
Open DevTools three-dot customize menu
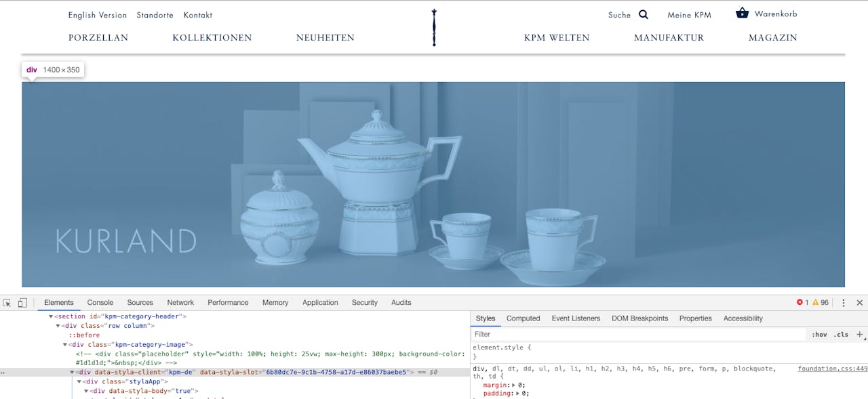(844, 303)
